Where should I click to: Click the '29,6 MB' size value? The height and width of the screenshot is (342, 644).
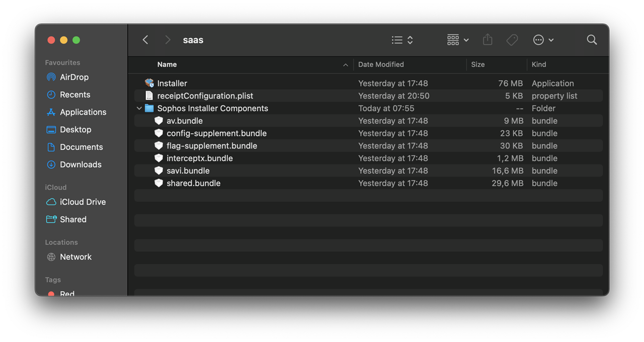point(508,183)
